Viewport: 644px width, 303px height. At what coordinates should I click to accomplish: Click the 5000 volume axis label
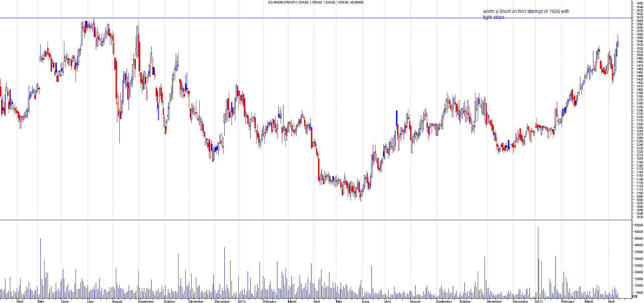pos(639,292)
